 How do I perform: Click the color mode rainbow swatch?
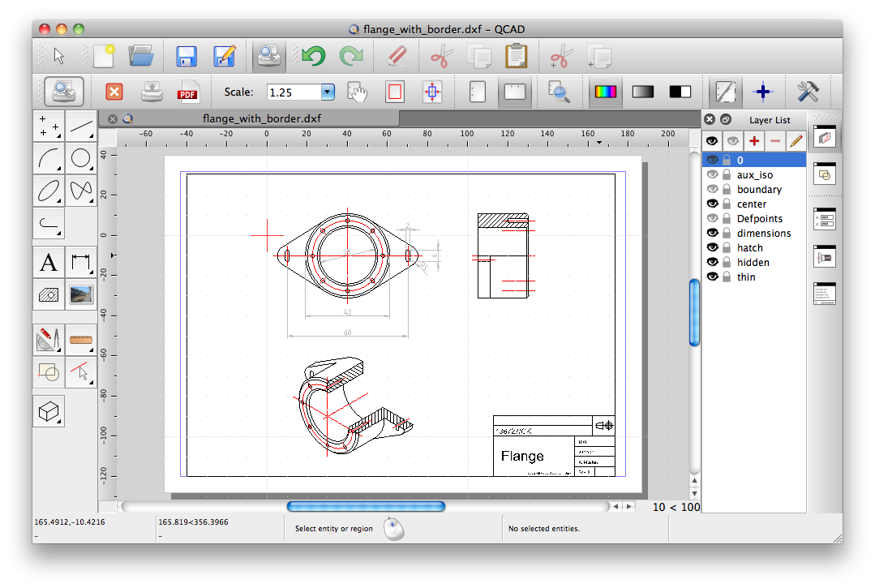606,92
